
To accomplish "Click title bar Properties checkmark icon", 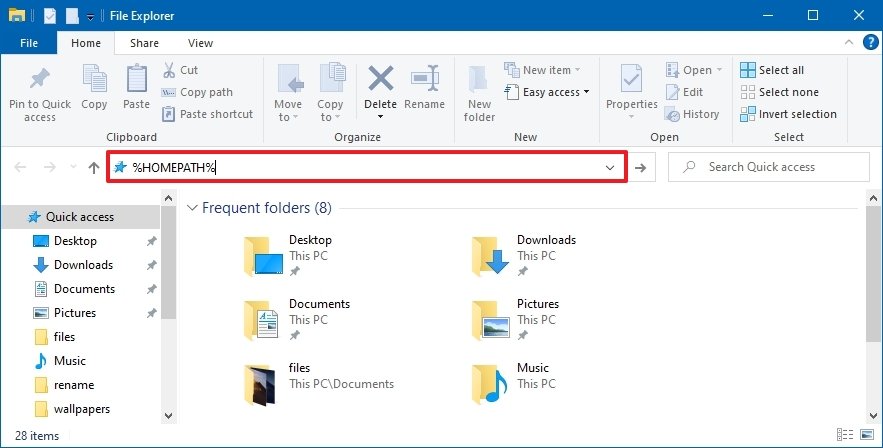I will 50,16.
